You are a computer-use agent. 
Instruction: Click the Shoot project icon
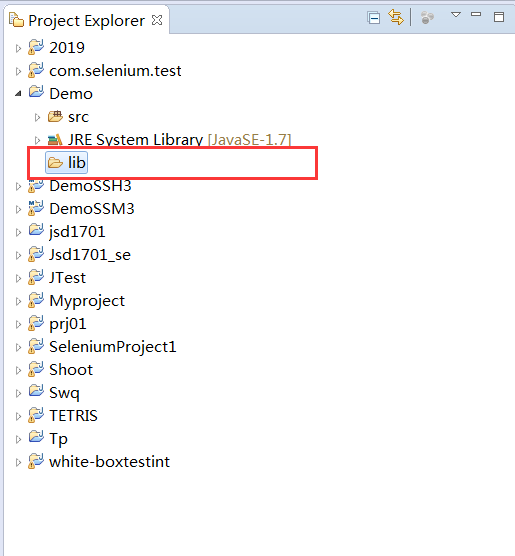pos(36,369)
